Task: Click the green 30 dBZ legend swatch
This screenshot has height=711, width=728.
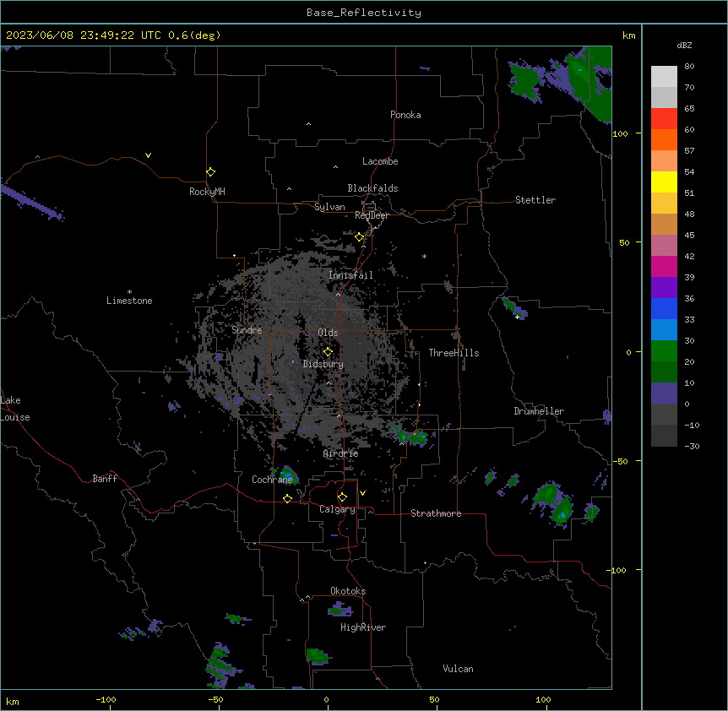Action: pos(664,351)
